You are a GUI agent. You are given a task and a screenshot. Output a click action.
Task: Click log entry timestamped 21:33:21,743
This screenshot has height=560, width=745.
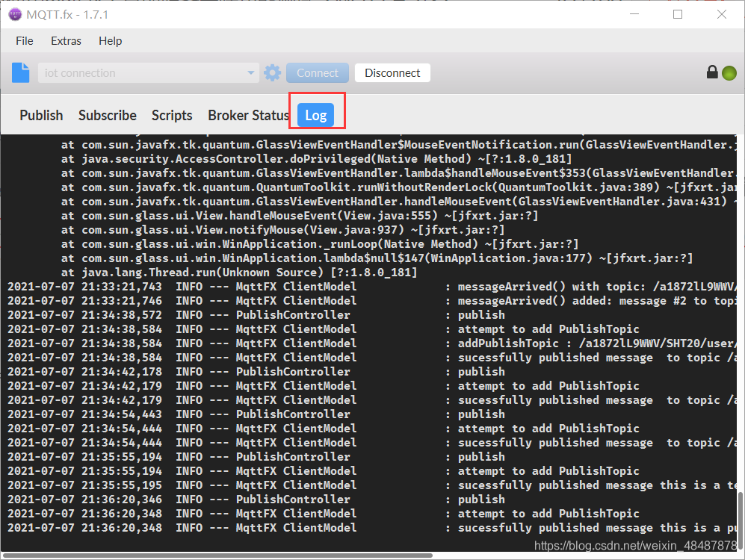point(371,287)
